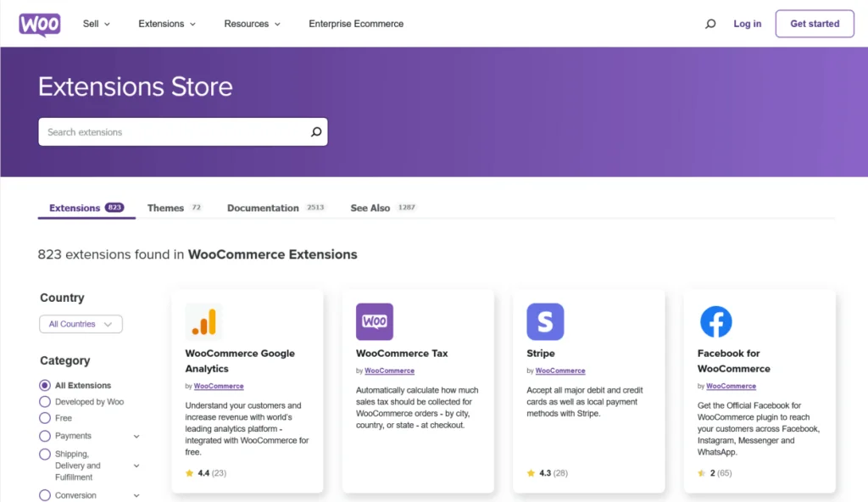The height and width of the screenshot is (502, 868).
Task: Select the Payments category radio button
Action: pyautogui.click(x=45, y=436)
